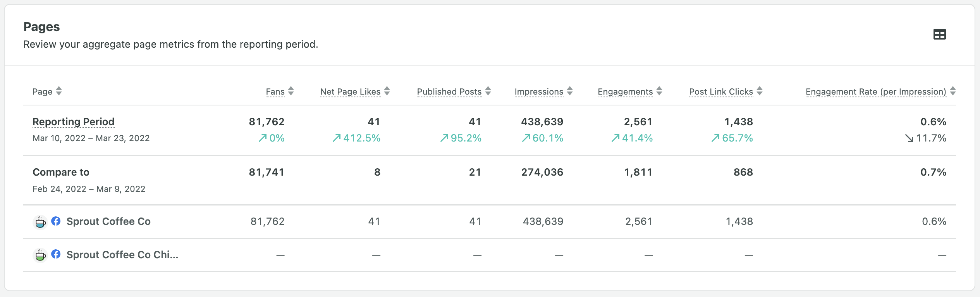This screenshot has width=980, height=297.
Task: Open the Sprout Coffee Co page row
Action: click(x=108, y=221)
